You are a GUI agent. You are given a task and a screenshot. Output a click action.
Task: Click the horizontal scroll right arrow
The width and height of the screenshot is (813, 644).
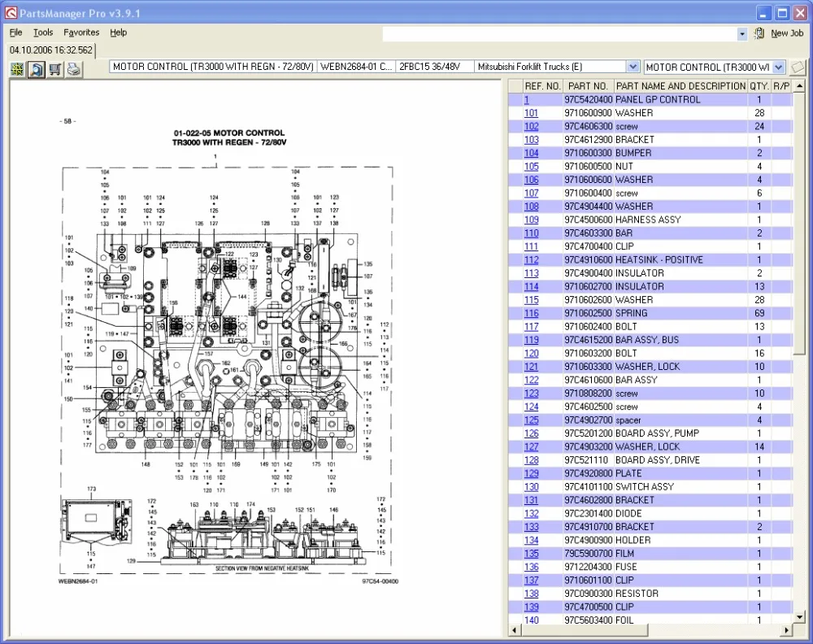(786, 630)
